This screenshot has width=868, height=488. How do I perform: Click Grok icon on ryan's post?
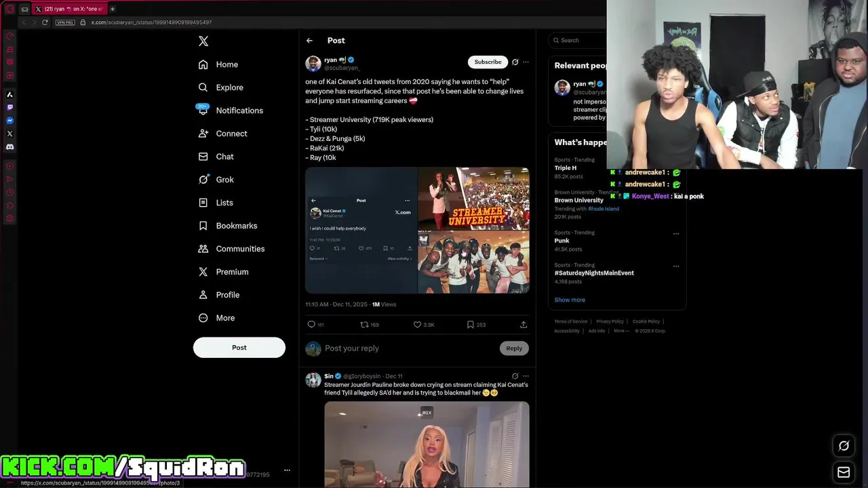point(515,62)
